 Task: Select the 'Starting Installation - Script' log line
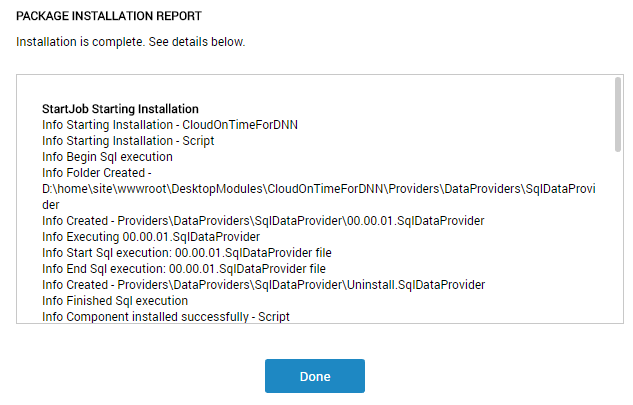point(128,141)
